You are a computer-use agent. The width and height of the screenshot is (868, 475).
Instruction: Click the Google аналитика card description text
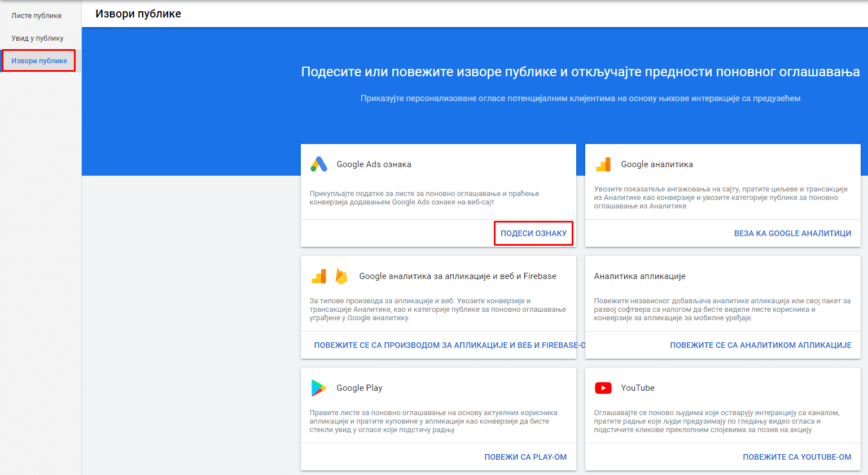pyautogui.click(x=721, y=198)
